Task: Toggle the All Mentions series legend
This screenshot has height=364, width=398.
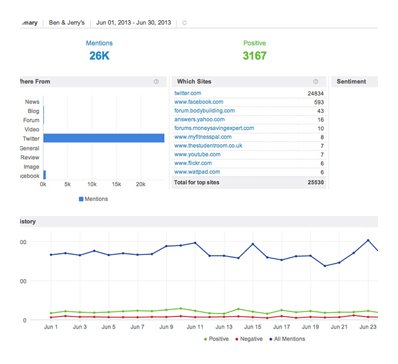Action: point(287,339)
